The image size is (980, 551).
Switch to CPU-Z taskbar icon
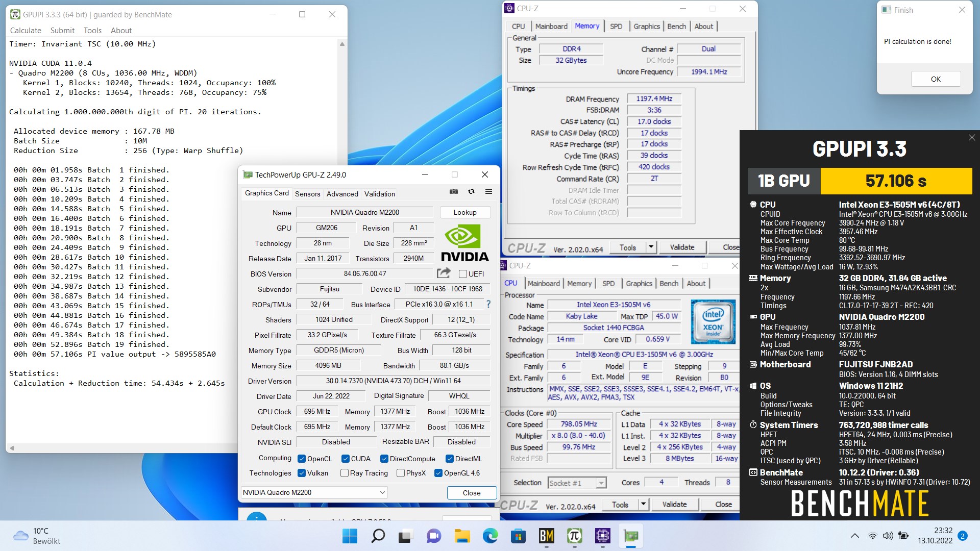[602, 536]
